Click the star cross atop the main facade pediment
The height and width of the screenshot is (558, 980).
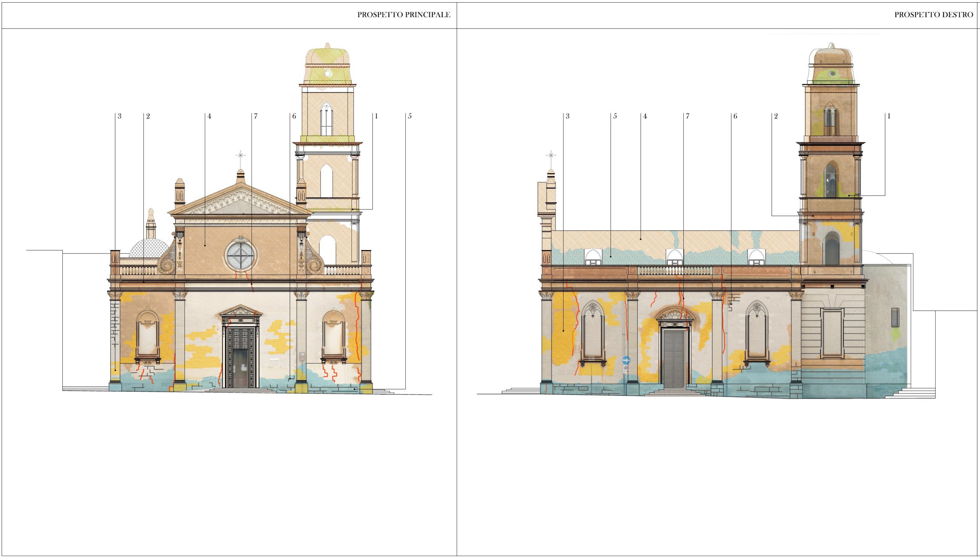click(240, 155)
